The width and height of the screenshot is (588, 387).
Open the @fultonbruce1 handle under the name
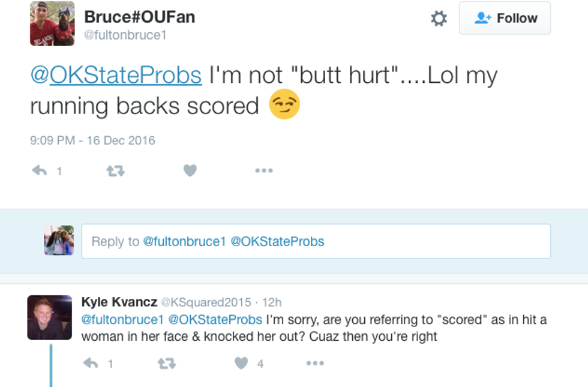click(x=125, y=35)
